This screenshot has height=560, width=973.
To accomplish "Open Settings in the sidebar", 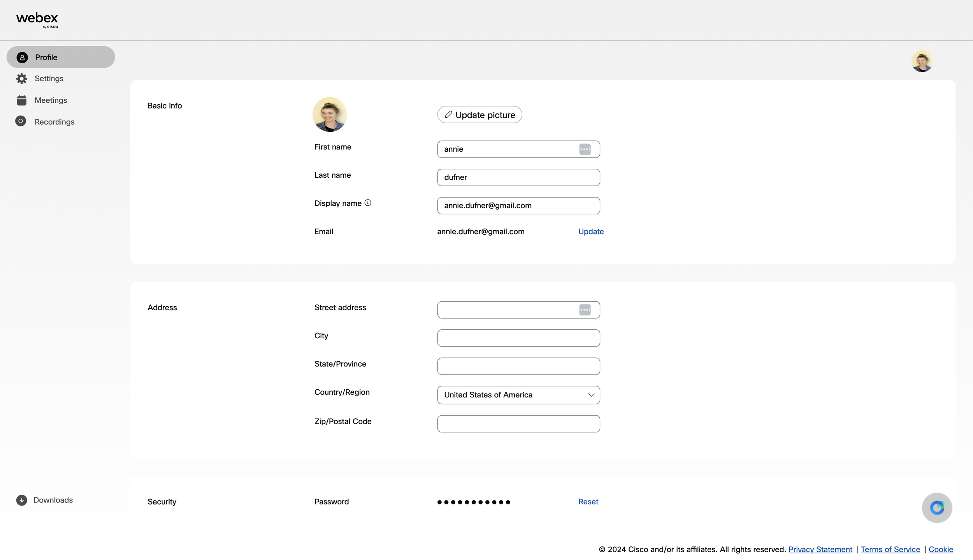I will click(49, 79).
